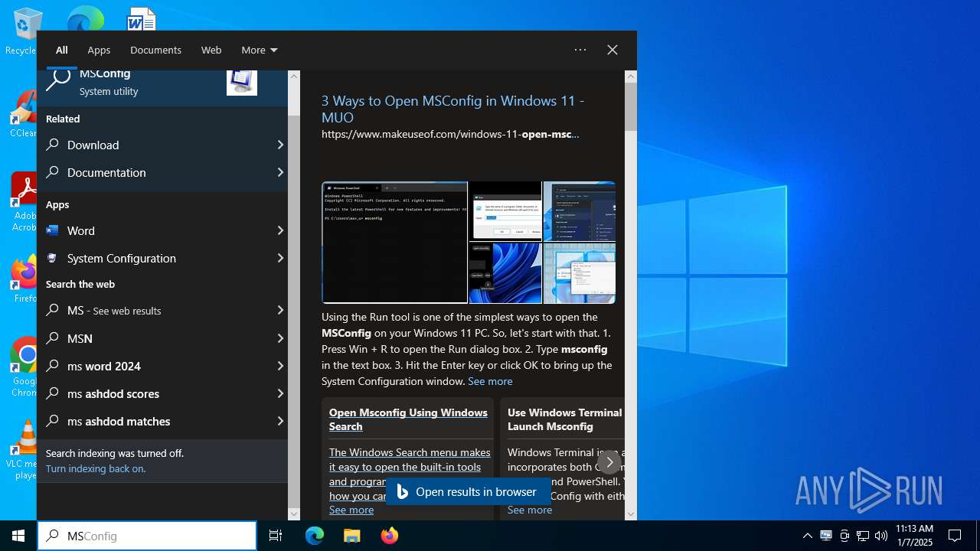Click search icon beside ms word 2024
Screen dimensions: 980x551
pyautogui.click(x=52, y=366)
